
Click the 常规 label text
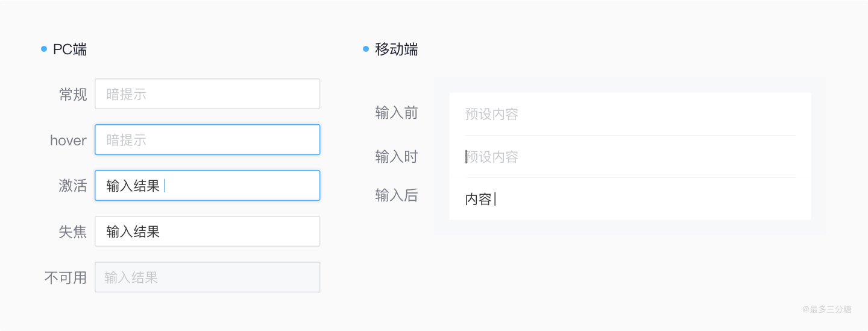pos(73,95)
